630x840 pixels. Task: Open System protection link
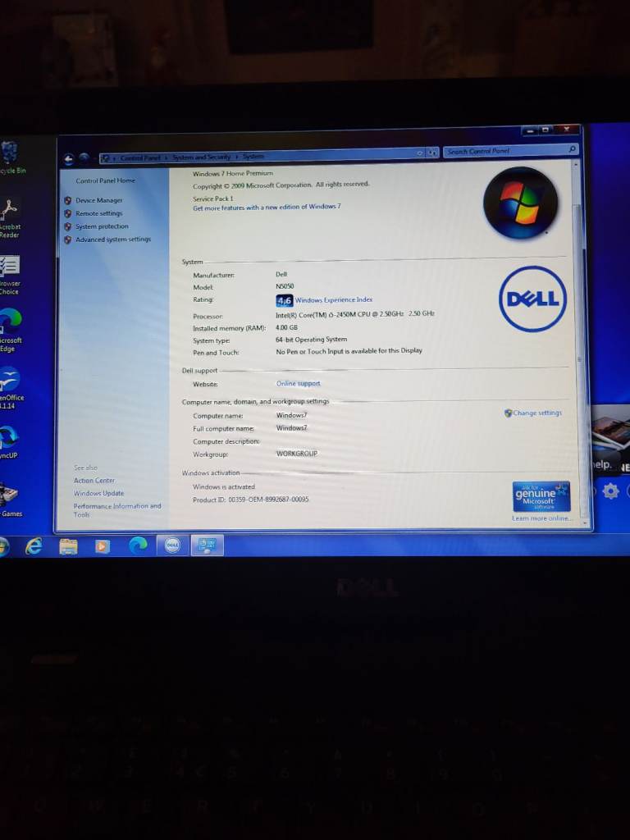pyautogui.click(x=102, y=226)
